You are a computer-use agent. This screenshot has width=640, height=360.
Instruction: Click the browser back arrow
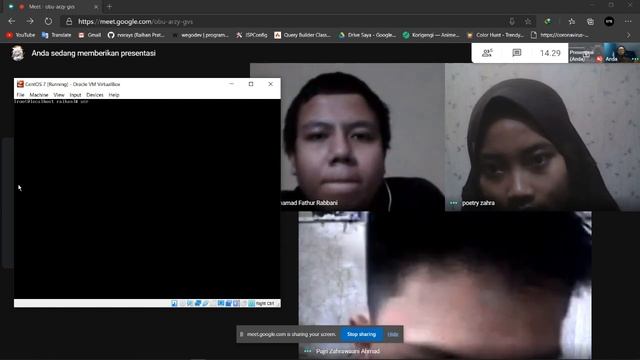point(12,21)
